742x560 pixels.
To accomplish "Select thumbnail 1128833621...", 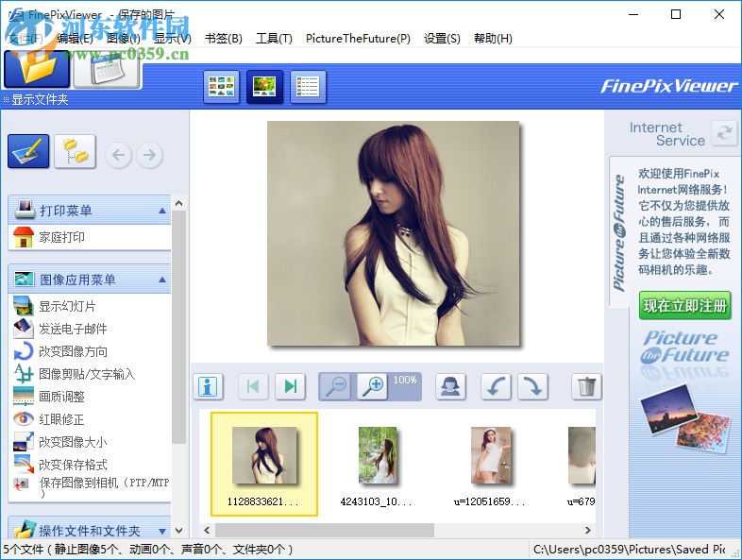I will (264, 464).
